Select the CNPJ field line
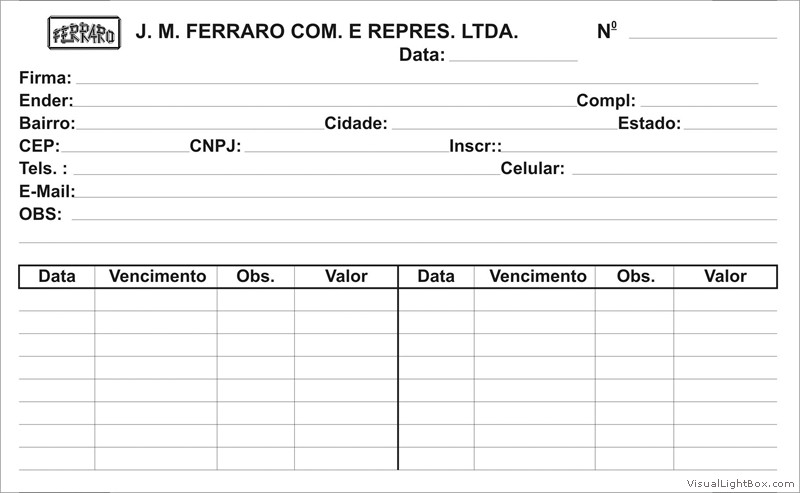Image resolution: width=800 pixels, height=493 pixels. pos(346,145)
